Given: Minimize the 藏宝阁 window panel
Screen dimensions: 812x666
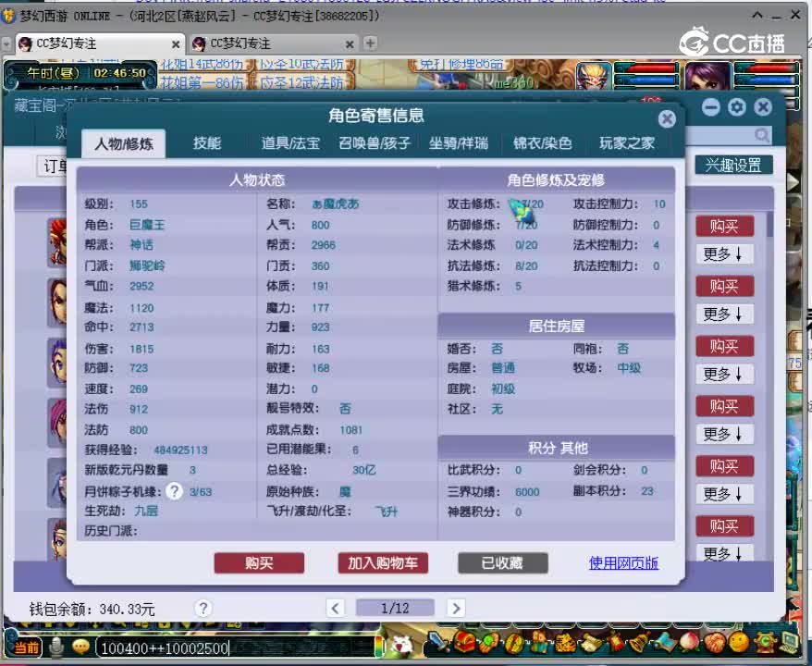Looking at the screenshot, I should (711, 107).
